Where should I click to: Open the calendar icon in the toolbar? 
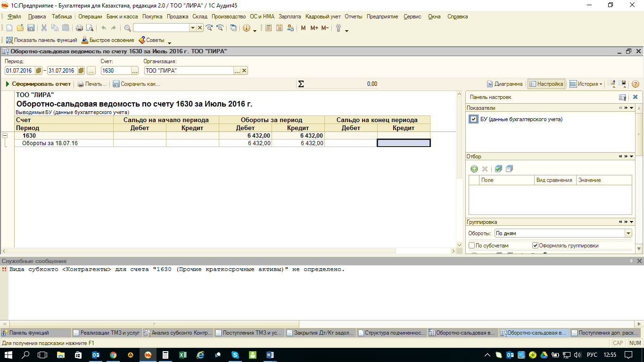(280, 28)
